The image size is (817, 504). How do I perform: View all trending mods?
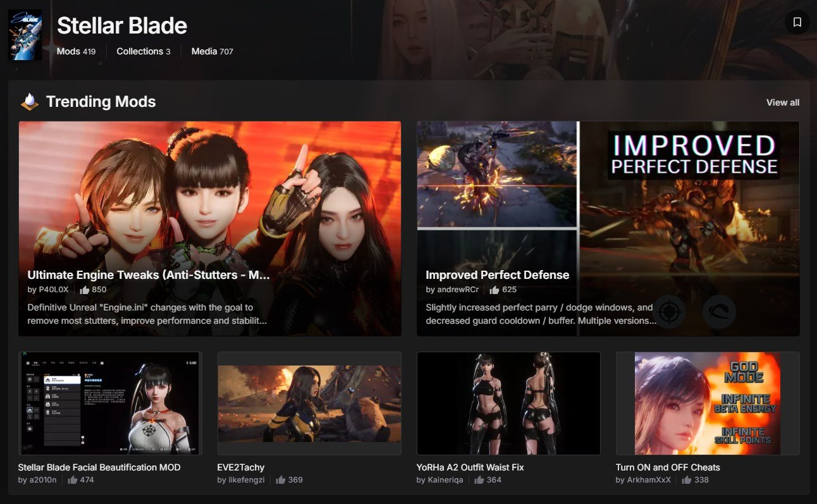[783, 102]
